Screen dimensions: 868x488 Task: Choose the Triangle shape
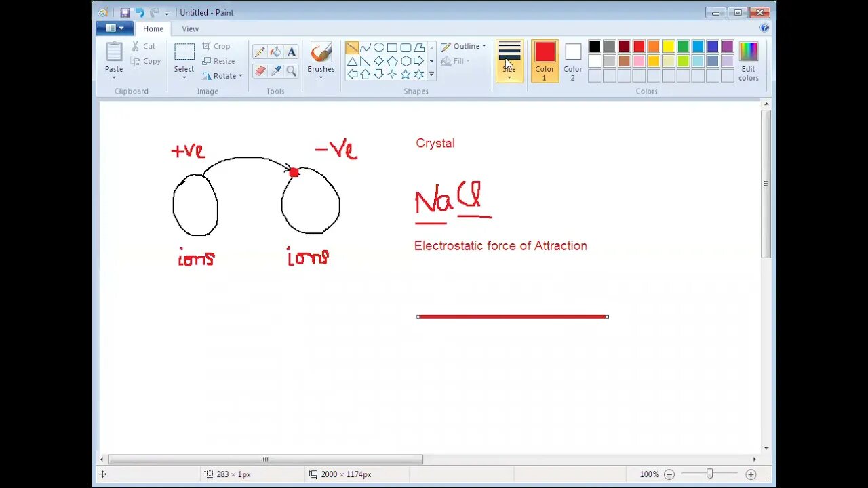[x=352, y=61]
